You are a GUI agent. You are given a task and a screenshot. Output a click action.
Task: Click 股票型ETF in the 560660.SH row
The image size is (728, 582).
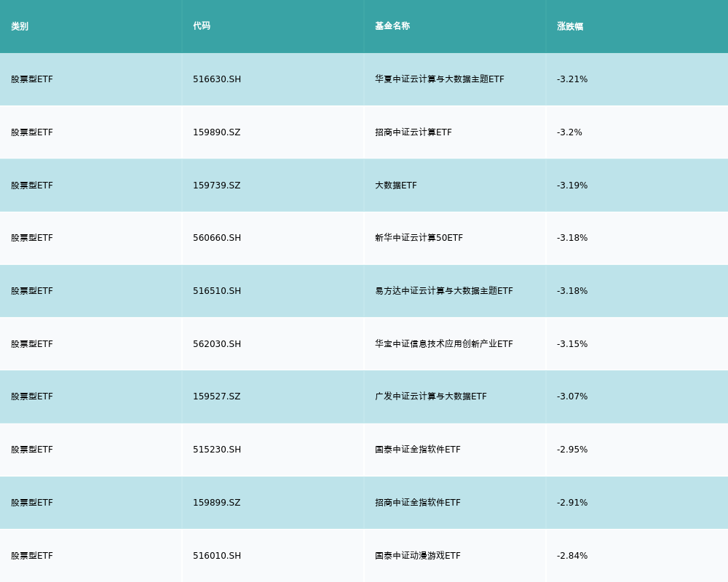click(32, 238)
